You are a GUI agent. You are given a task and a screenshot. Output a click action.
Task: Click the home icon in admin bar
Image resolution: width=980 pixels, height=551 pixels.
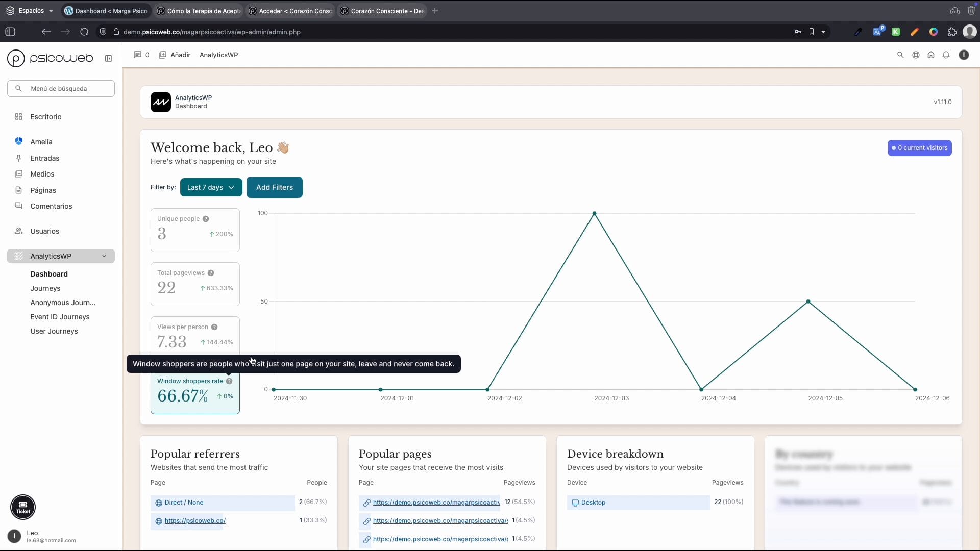pyautogui.click(x=931, y=55)
